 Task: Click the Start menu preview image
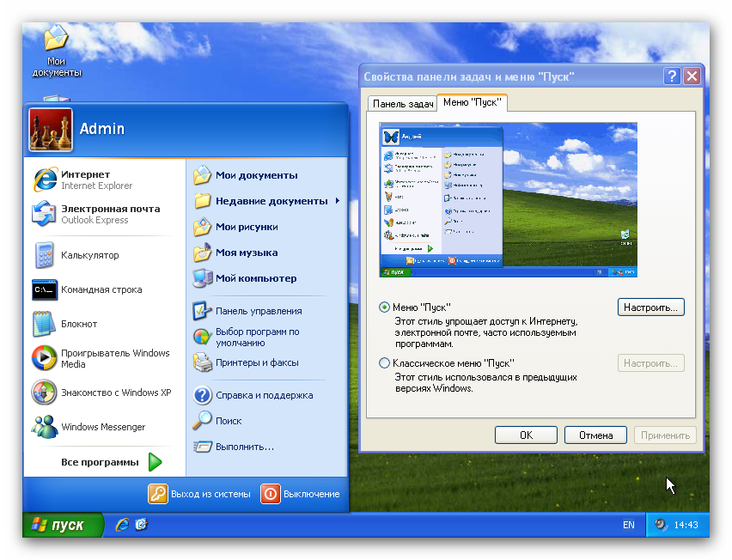click(x=508, y=200)
